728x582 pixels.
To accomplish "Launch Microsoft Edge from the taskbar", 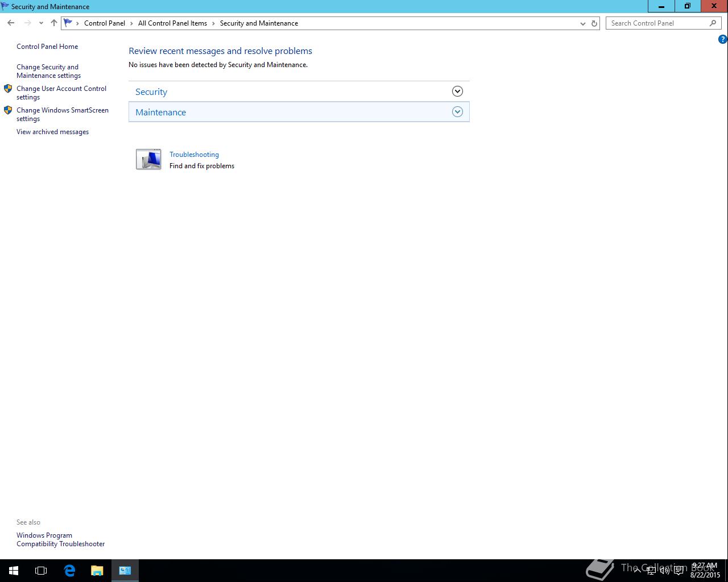I will point(69,571).
